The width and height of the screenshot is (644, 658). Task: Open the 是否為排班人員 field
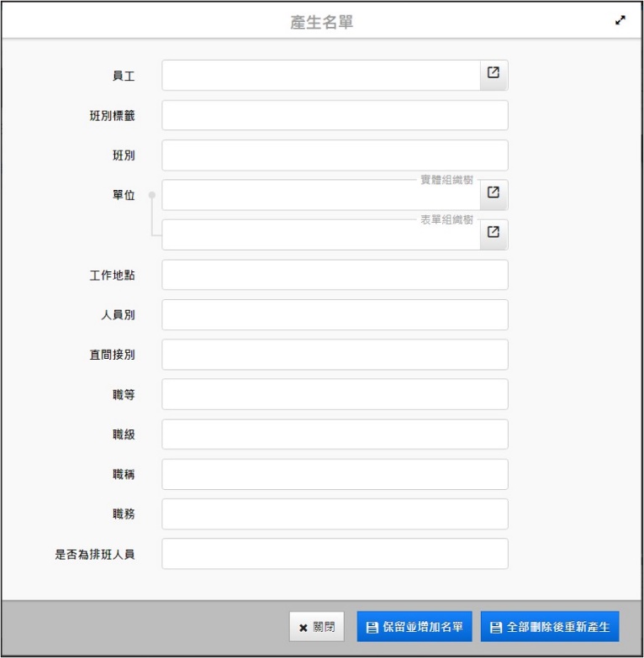pos(335,554)
